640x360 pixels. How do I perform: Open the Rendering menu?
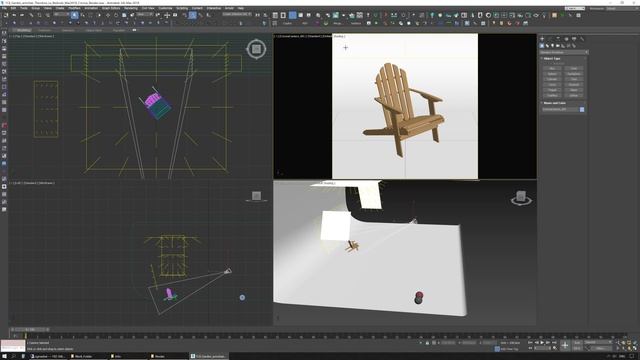click(131, 8)
